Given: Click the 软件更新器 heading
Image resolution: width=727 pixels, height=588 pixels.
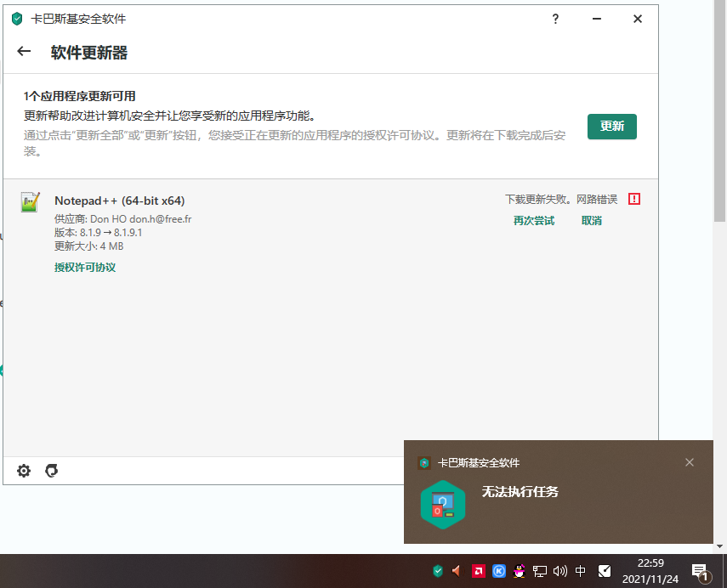Looking at the screenshot, I should pyautogui.click(x=89, y=53).
